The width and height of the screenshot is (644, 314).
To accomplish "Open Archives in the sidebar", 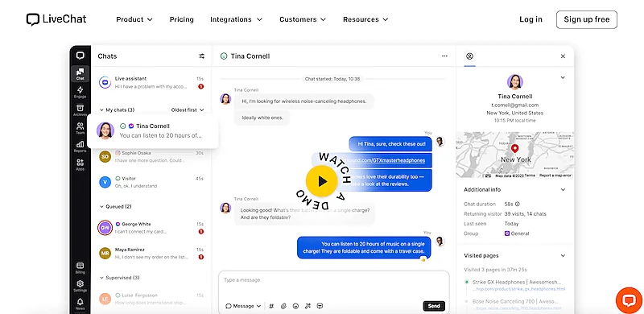I will 80,110.
